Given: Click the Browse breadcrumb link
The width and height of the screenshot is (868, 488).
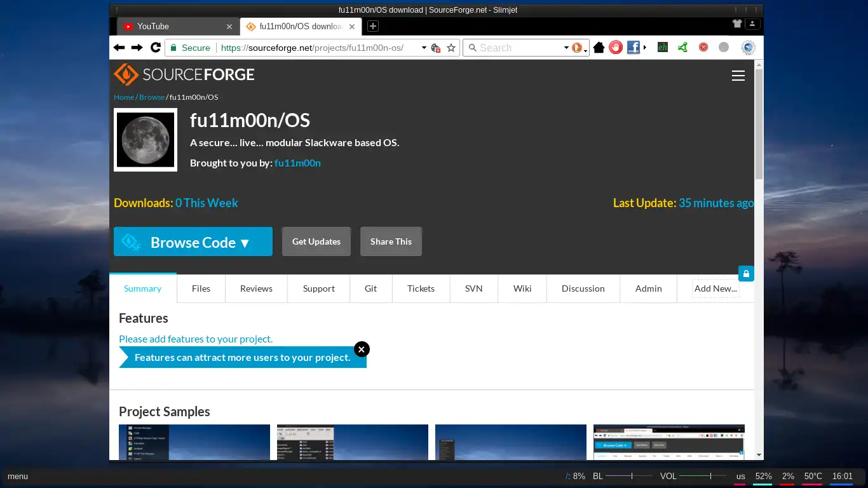Looking at the screenshot, I should coord(152,97).
